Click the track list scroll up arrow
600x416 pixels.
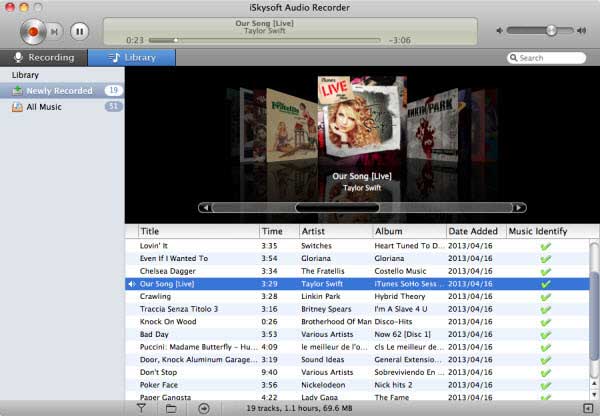point(594,383)
